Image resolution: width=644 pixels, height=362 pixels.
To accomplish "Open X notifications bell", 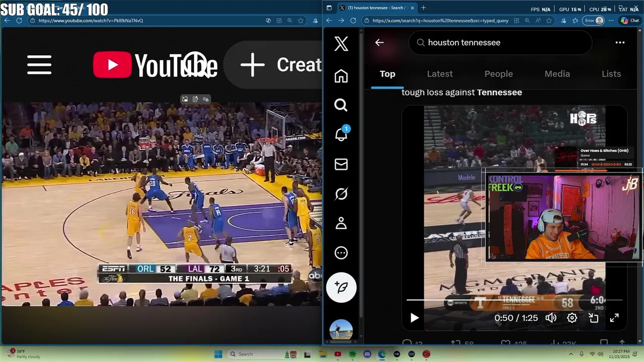I will (x=341, y=134).
